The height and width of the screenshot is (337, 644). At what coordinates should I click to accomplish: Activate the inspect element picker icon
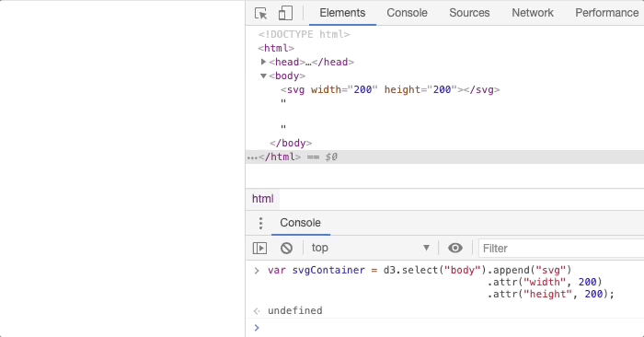pos(260,13)
